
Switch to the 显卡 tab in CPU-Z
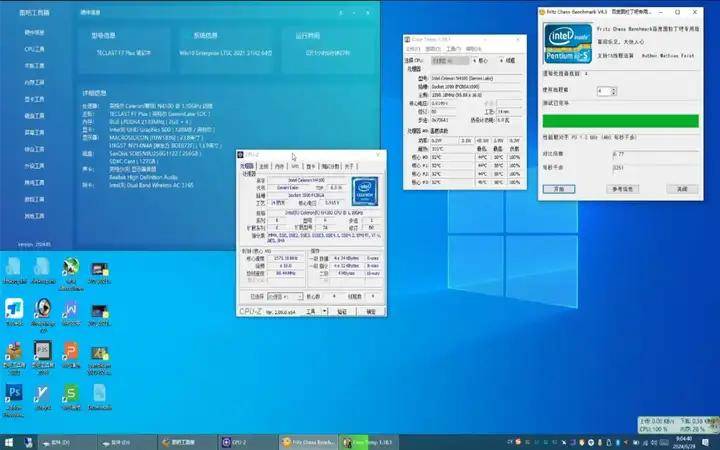point(311,166)
